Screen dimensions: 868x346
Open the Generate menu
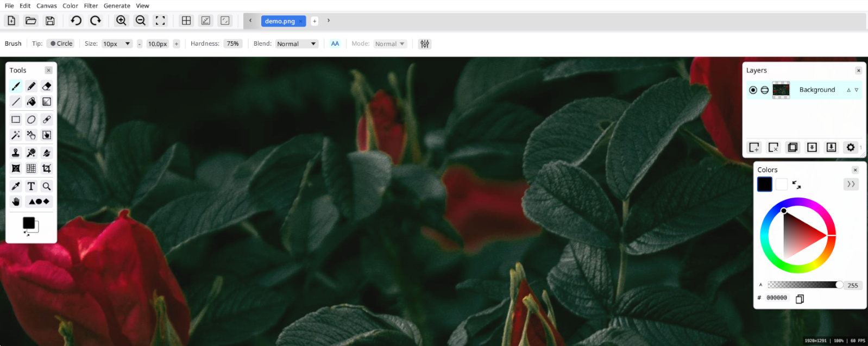click(x=117, y=5)
